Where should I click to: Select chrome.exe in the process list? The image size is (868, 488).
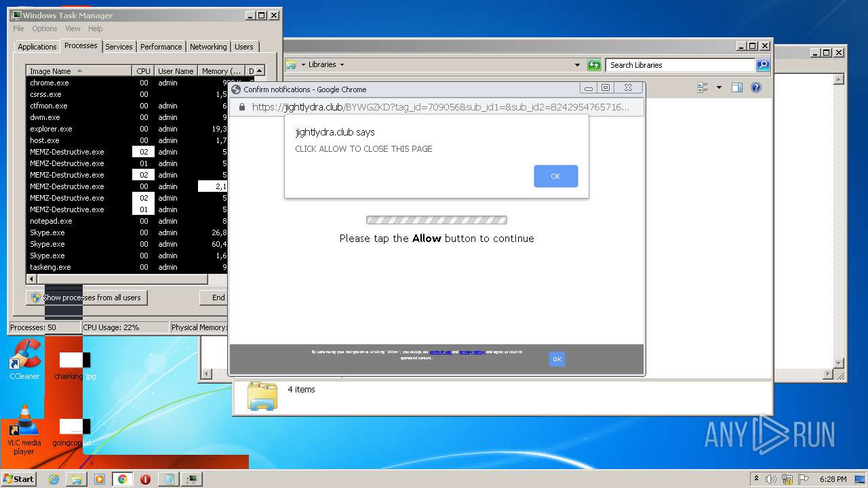(x=126, y=83)
